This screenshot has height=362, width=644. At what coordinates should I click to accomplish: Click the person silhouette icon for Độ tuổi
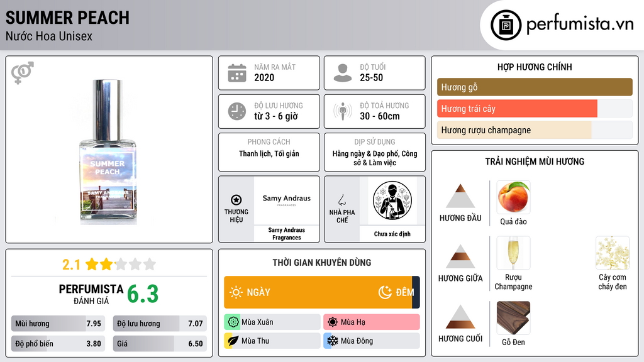point(343,73)
